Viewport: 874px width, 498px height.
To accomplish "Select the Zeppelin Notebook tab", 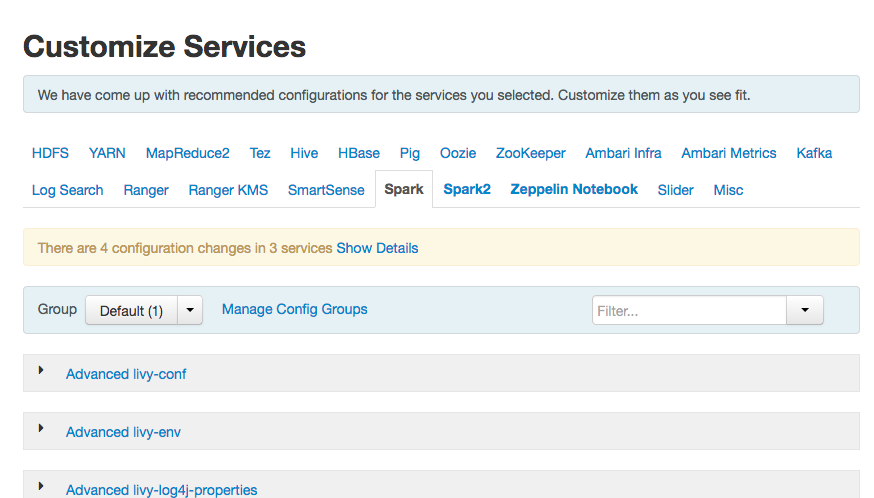I will point(574,189).
